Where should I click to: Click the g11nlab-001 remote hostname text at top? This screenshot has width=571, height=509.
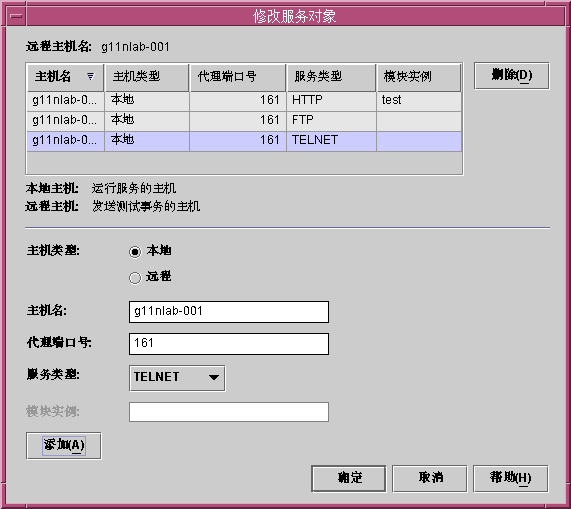tap(135, 47)
